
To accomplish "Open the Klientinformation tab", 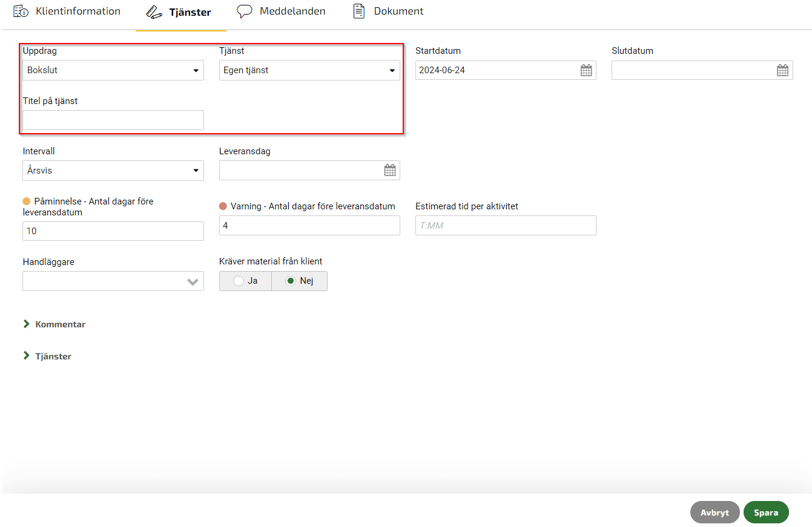I will pos(67,11).
